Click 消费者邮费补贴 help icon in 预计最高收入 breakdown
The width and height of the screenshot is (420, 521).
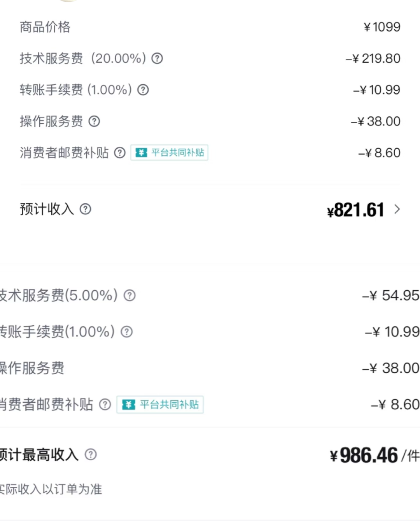(105, 405)
